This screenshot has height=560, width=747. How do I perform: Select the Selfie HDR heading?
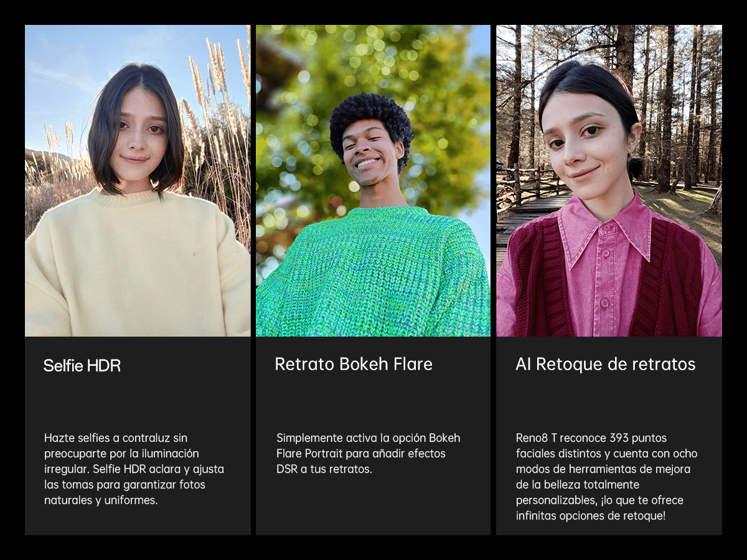[82, 366]
